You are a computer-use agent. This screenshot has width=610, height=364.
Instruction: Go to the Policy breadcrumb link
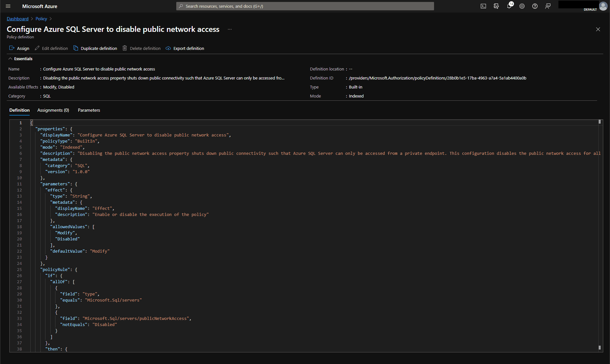coord(41,19)
